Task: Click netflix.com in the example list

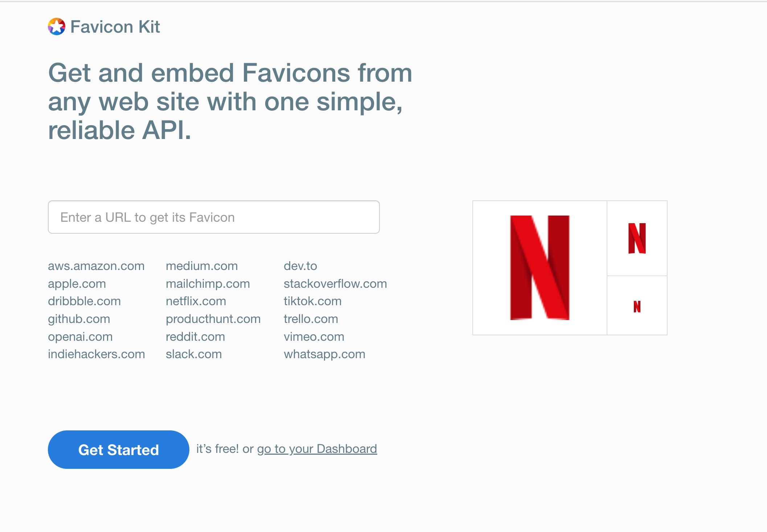Action: pyautogui.click(x=196, y=301)
